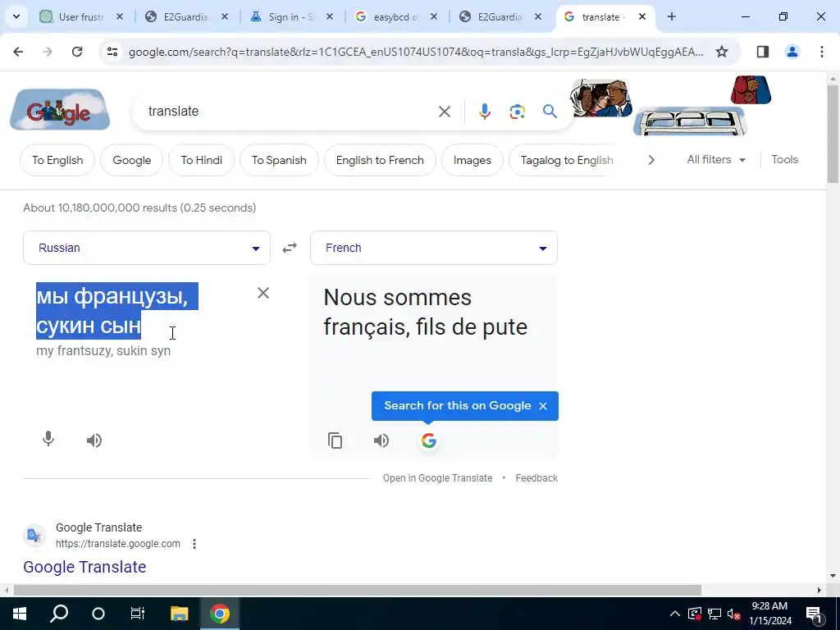Select the 'Google' filter chip
840x630 pixels.
(x=132, y=160)
